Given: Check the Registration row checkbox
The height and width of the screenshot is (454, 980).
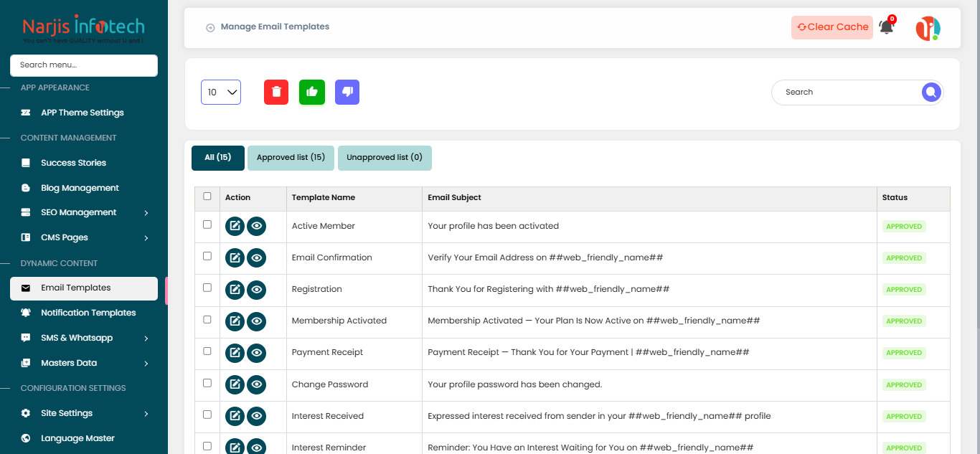Looking at the screenshot, I should point(207,288).
